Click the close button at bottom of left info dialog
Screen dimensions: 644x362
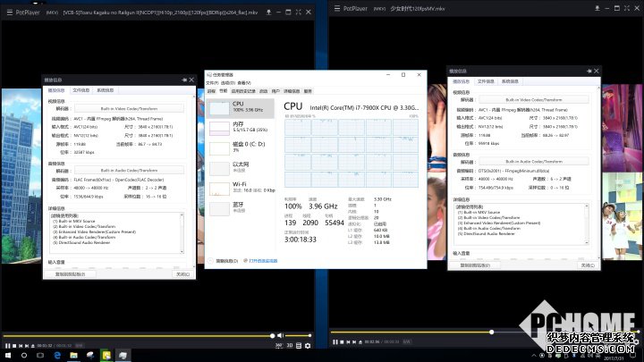(x=182, y=274)
